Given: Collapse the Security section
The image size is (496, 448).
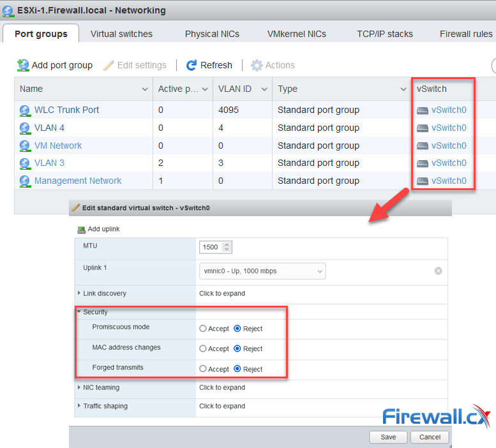Looking at the screenshot, I should [79, 311].
